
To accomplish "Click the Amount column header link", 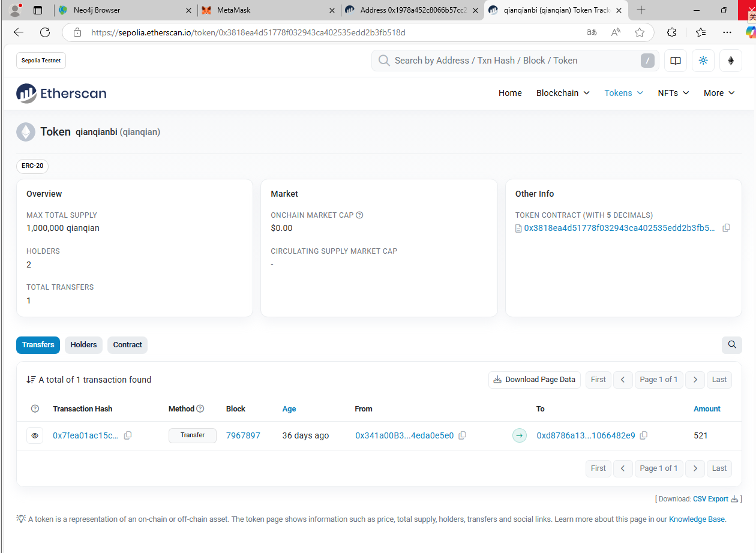I will point(707,409).
